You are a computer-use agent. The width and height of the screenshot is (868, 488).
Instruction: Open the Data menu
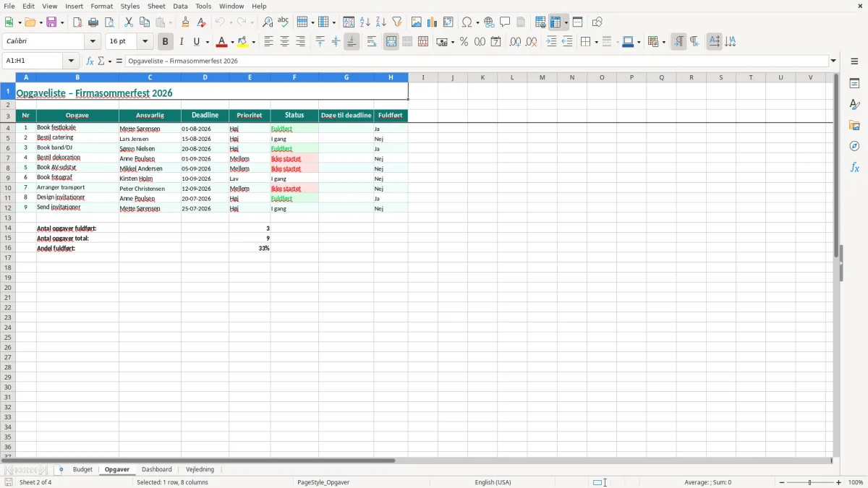point(180,6)
